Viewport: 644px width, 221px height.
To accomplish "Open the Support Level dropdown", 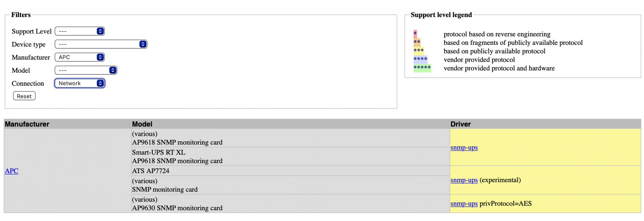I will (x=79, y=31).
